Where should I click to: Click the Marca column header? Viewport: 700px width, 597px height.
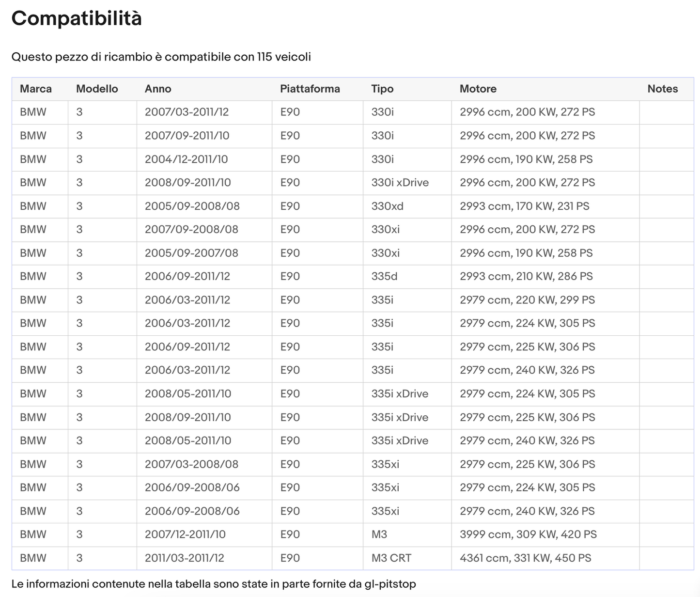pos(36,89)
